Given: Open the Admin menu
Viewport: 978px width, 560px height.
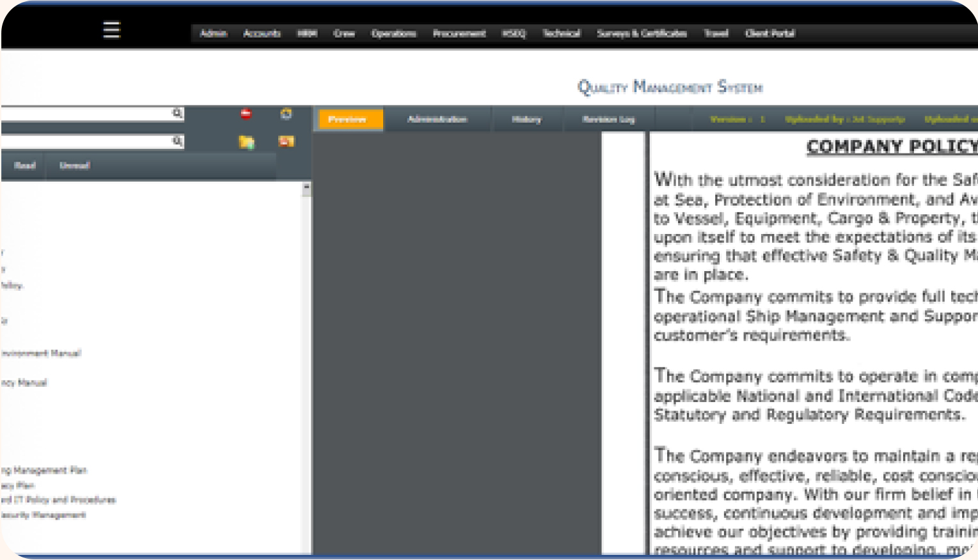Looking at the screenshot, I should coord(213,33).
